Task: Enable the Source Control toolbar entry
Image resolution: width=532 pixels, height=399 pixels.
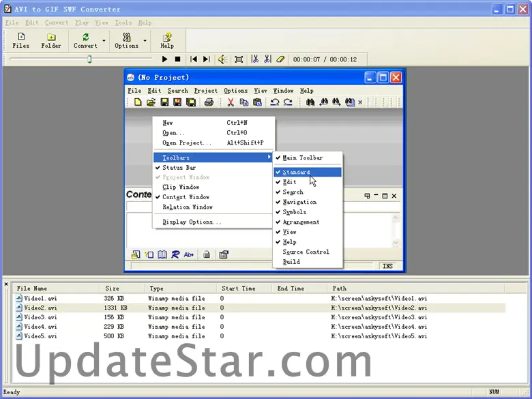Action: pos(308,252)
